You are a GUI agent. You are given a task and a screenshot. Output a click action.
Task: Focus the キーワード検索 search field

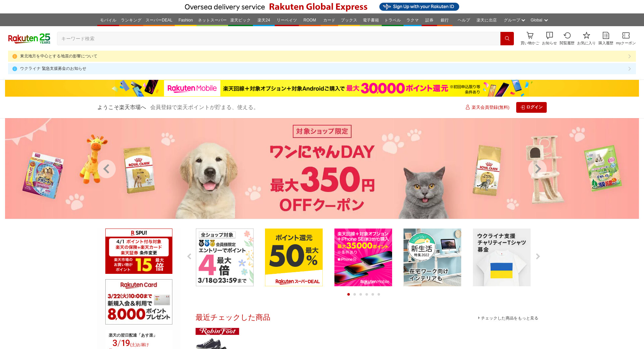pos(279,39)
